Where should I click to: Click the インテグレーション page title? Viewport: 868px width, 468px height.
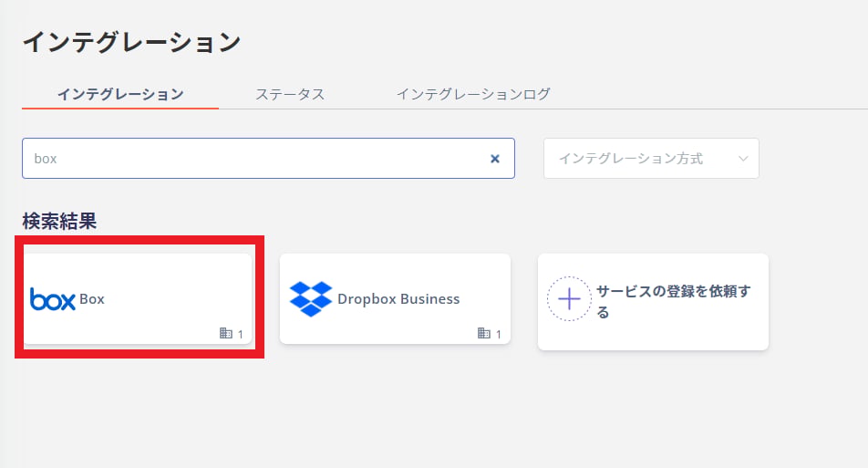click(131, 42)
